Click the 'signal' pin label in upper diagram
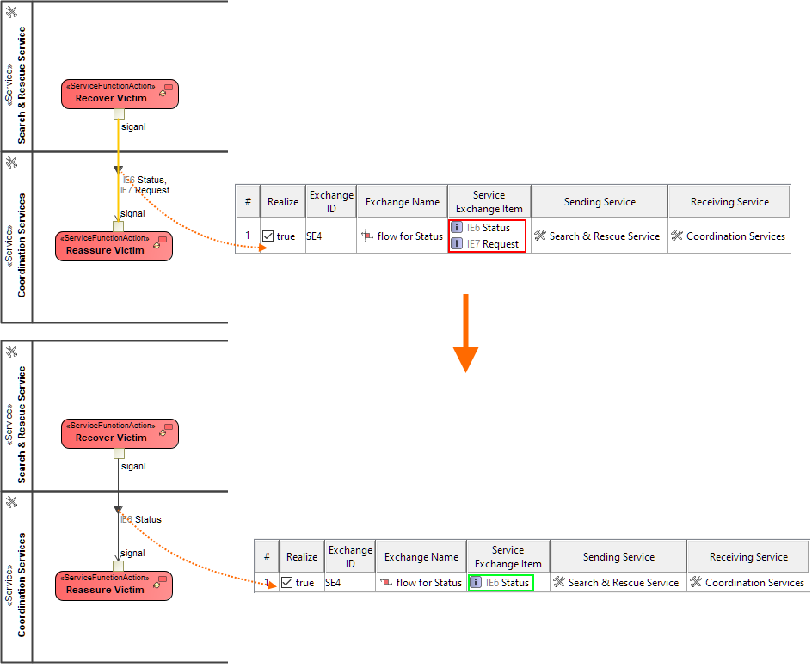 pyautogui.click(x=132, y=214)
